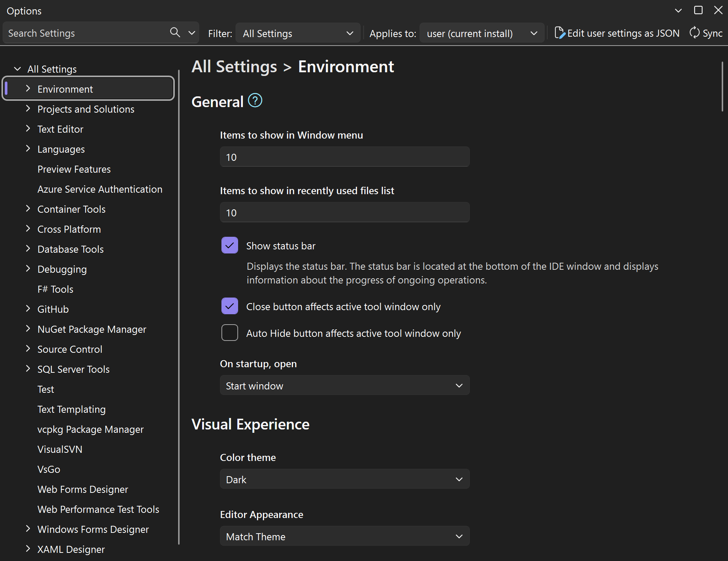
Task: Open the Filter All Settings combo box
Action: [298, 33]
